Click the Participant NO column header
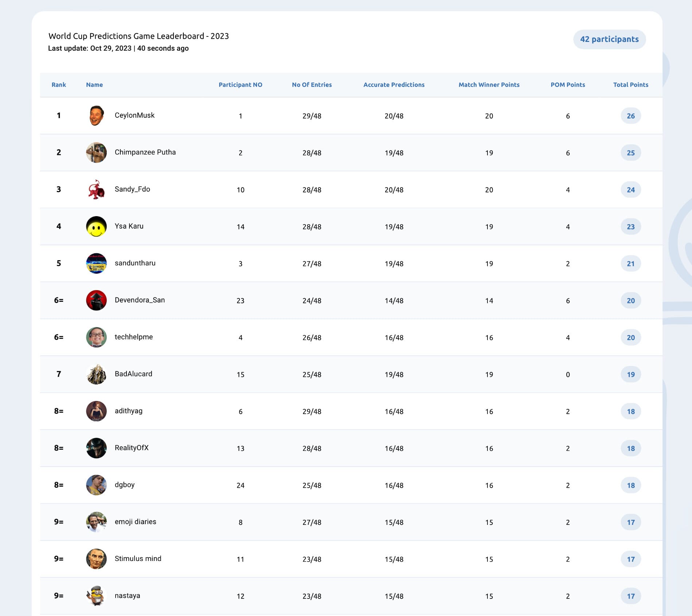The image size is (692, 616). pyautogui.click(x=240, y=85)
